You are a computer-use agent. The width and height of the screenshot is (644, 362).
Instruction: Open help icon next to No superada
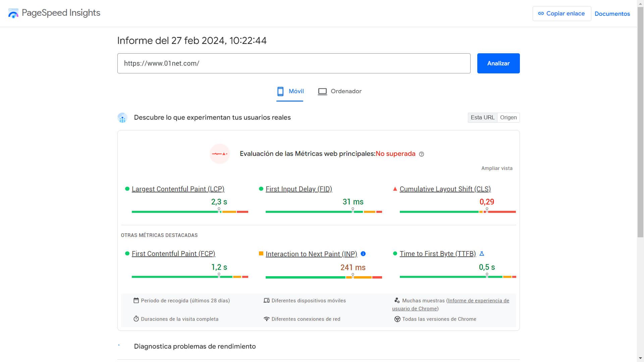[x=422, y=154]
